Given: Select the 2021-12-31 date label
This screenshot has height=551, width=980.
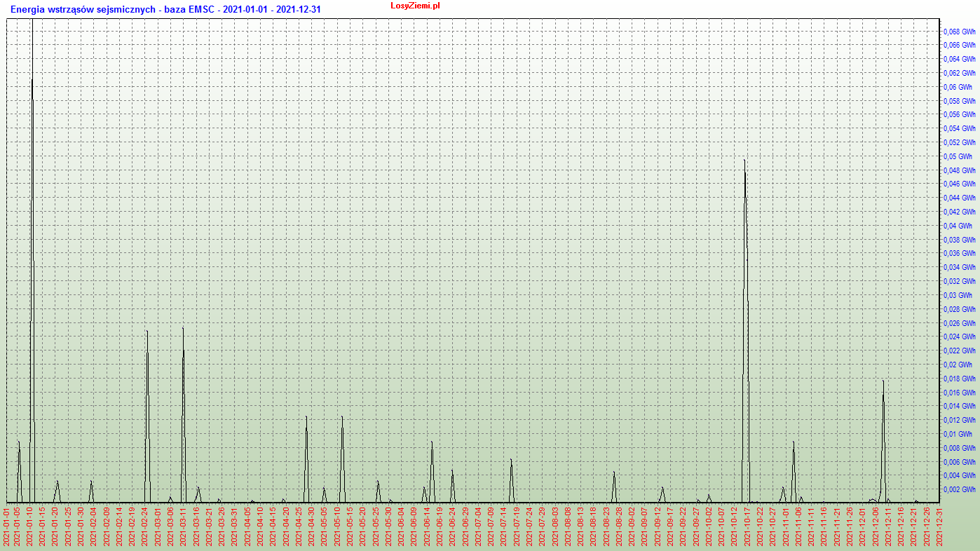Looking at the screenshot, I should coord(939,526).
